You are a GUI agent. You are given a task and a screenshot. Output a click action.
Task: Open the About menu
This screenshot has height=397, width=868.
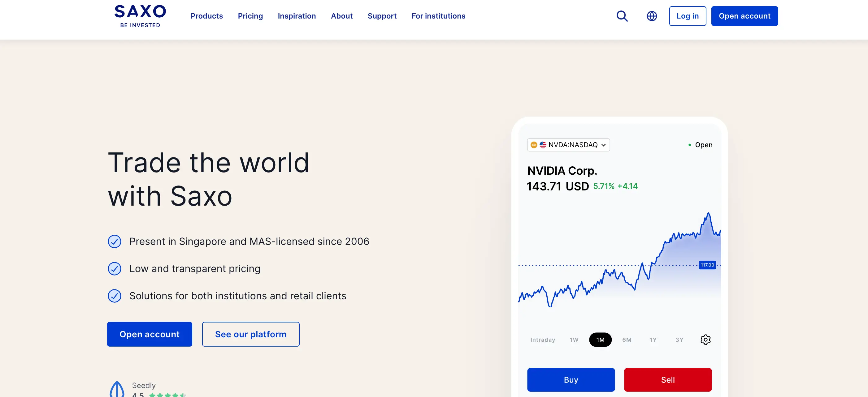tap(342, 16)
